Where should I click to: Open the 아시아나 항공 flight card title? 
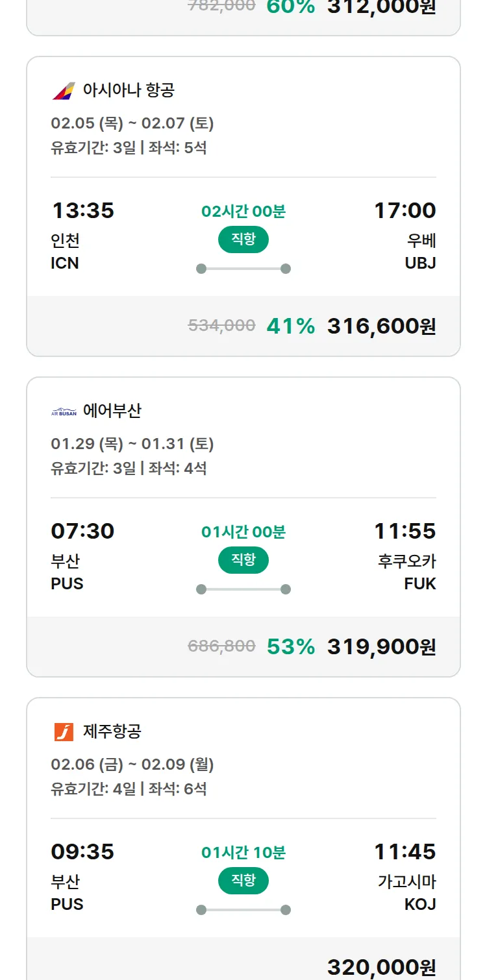click(x=129, y=90)
